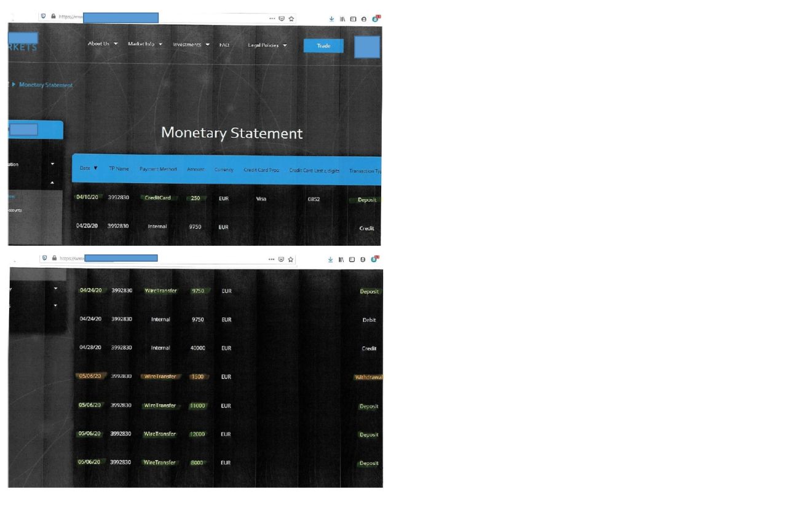The image size is (787, 532).
Task: Click the library icon in the upper browser
Action: click(342, 18)
